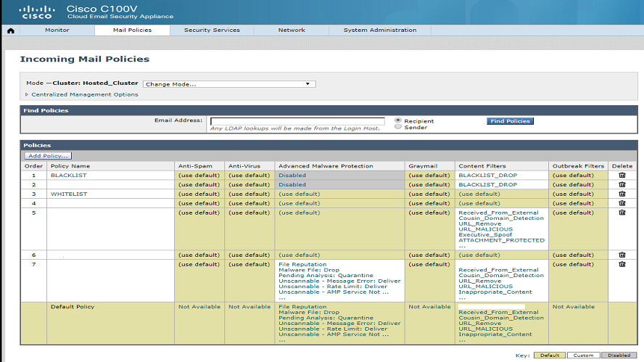Screen dimensions: 644x362
Task: Click the trash icon for policy order 2
Action: pyautogui.click(x=622, y=185)
